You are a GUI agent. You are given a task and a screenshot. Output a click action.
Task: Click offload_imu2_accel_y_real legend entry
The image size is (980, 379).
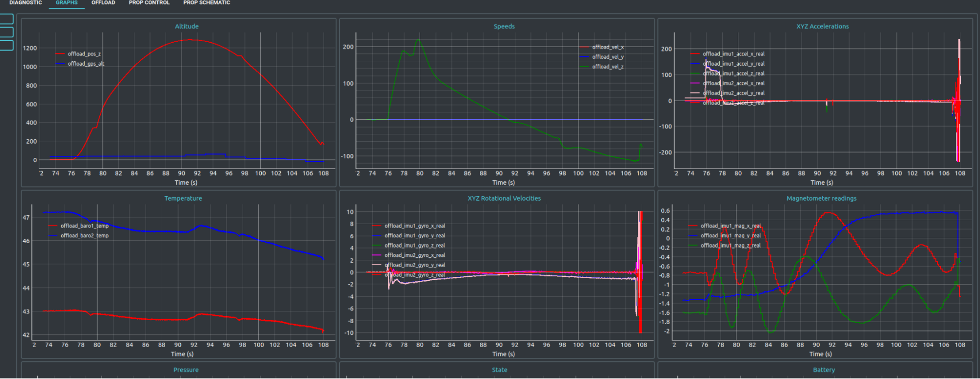(x=728, y=93)
